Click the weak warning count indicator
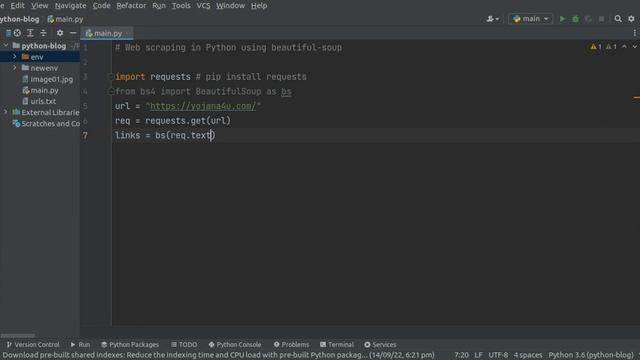 click(611, 47)
